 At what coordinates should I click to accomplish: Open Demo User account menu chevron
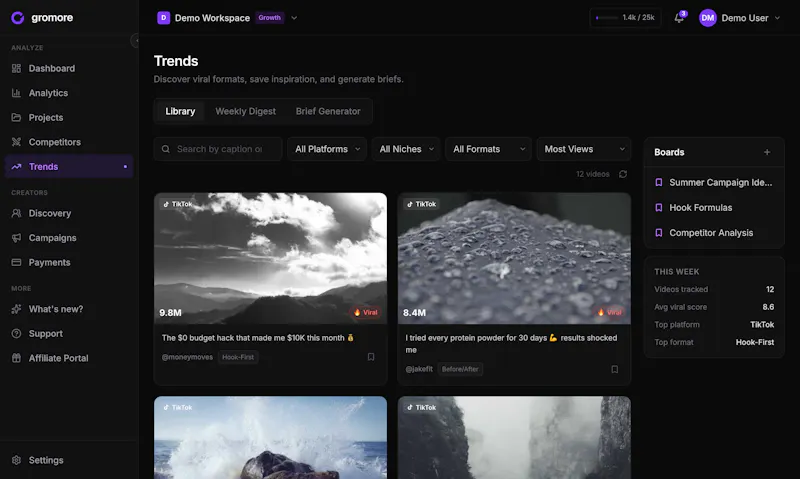tap(778, 18)
